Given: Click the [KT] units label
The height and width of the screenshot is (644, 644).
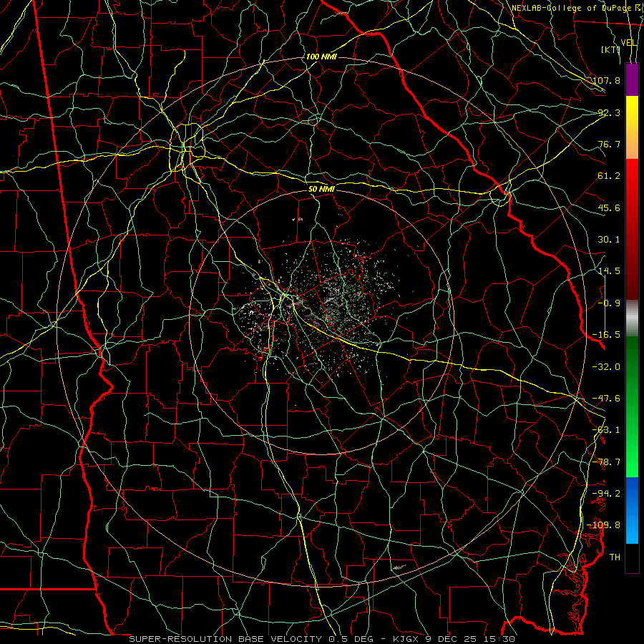Looking at the screenshot, I should [x=611, y=49].
